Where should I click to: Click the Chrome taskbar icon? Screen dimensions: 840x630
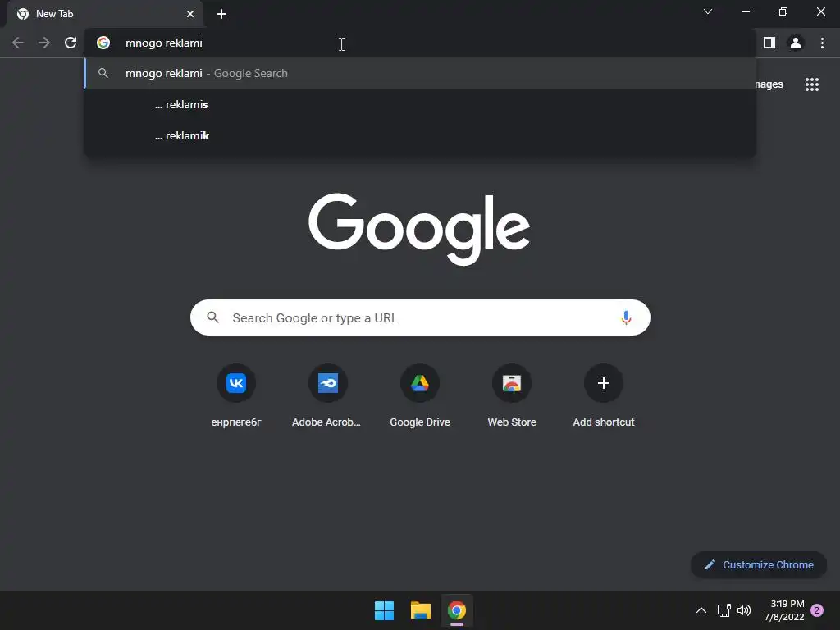456,610
